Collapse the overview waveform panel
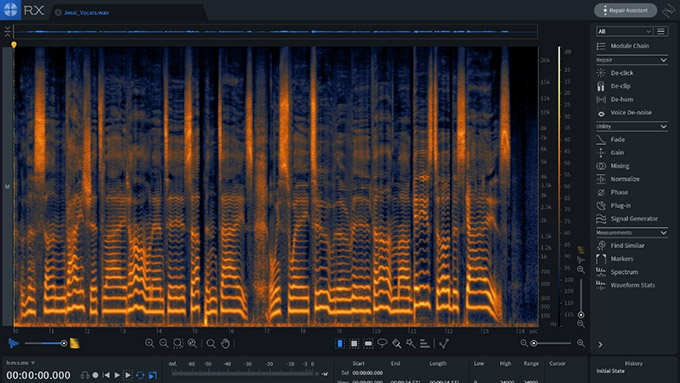 pos(7,31)
